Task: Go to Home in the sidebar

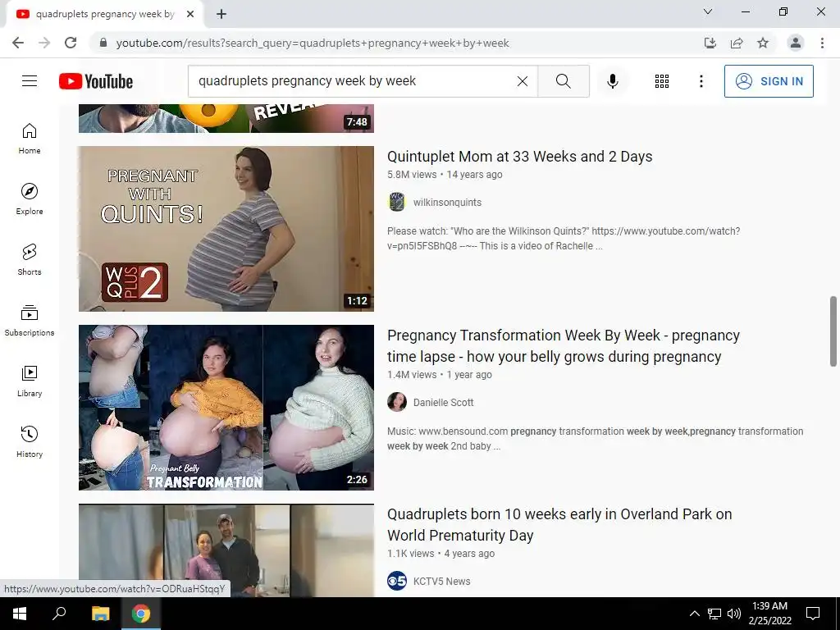Action: pos(30,138)
